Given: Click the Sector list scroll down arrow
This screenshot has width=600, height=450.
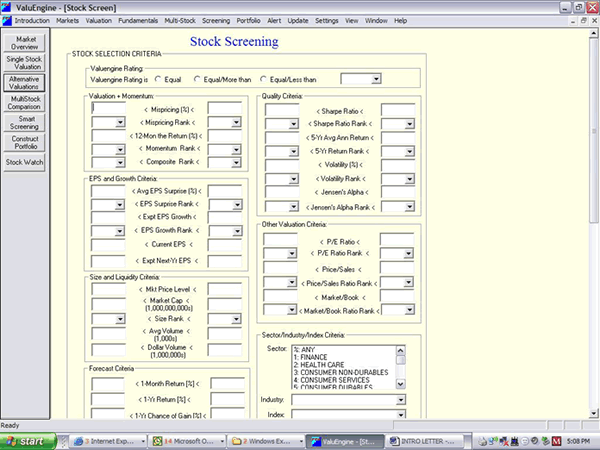Looking at the screenshot, I should 400,384.
